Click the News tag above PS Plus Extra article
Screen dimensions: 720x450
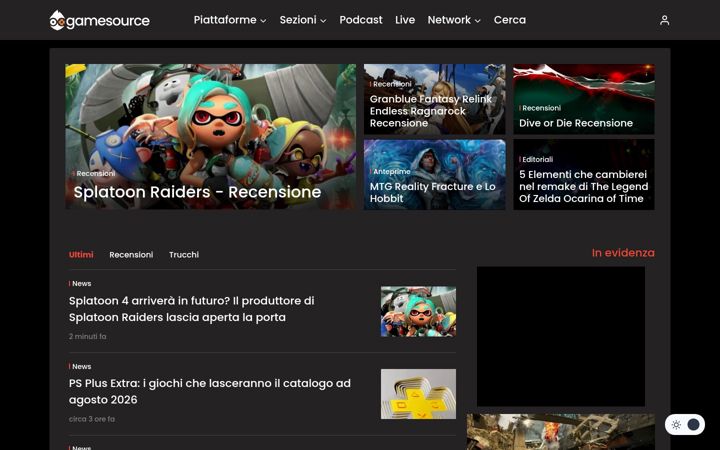pos(81,366)
